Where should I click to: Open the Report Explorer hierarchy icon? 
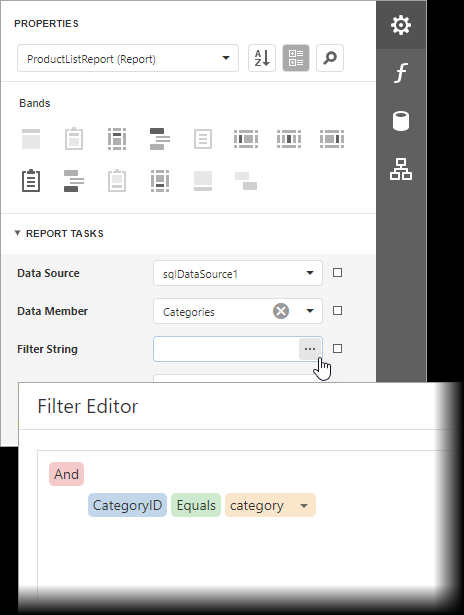coord(401,169)
